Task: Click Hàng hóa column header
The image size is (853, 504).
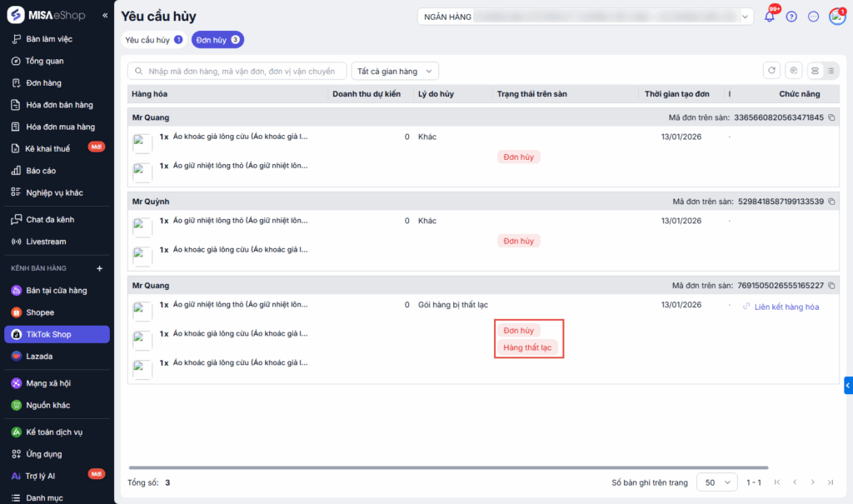Action: pos(149,94)
